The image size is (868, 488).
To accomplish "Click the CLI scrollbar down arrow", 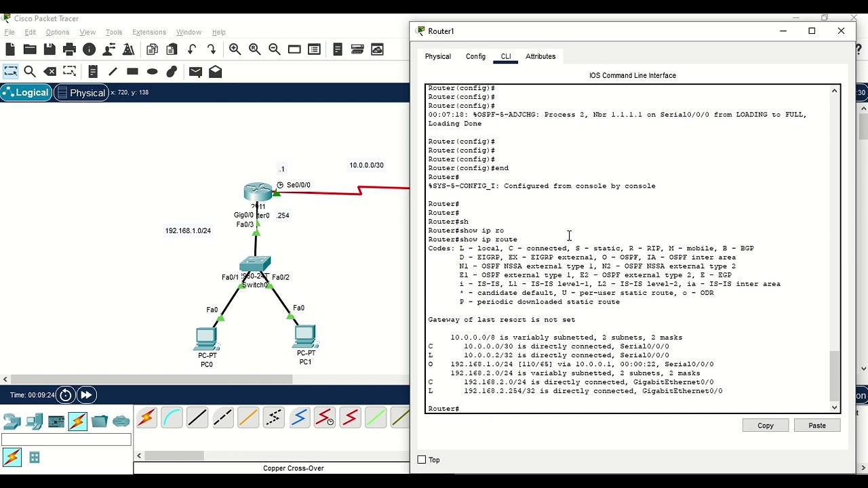I will point(835,408).
